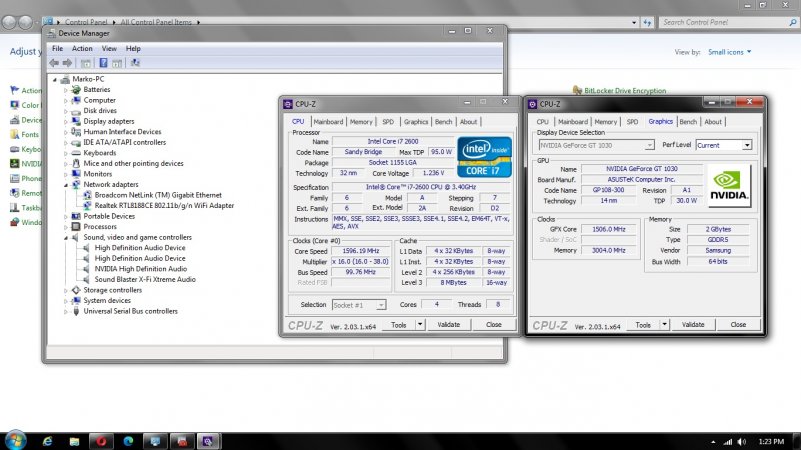Open Microsoft Edge from taskbar
This screenshot has width=801, height=450.
128,441
